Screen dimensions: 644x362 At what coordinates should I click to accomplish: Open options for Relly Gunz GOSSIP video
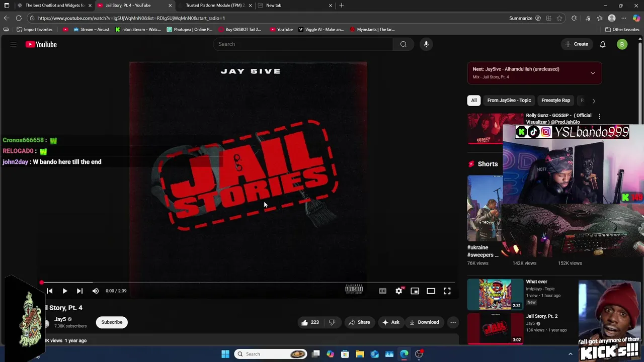click(x=599, y=116)
